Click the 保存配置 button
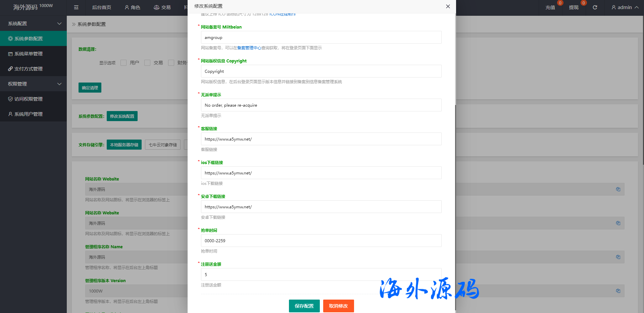The width and height of the screenshot is (644, 313). pos(304,306)
